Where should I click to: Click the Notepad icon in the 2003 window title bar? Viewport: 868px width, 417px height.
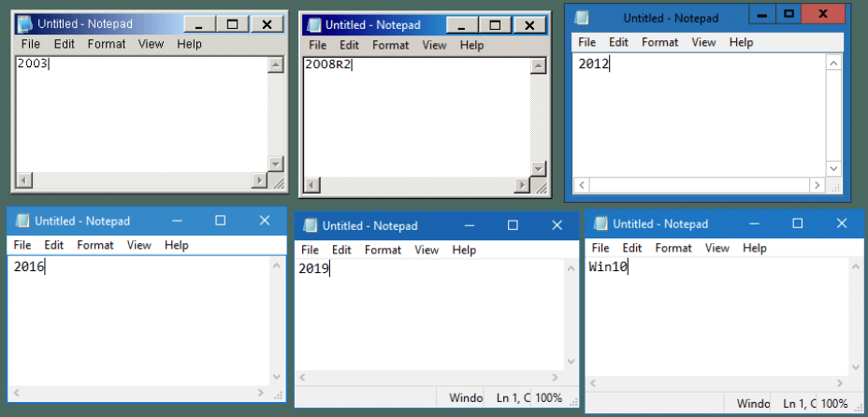click(25, 23)
